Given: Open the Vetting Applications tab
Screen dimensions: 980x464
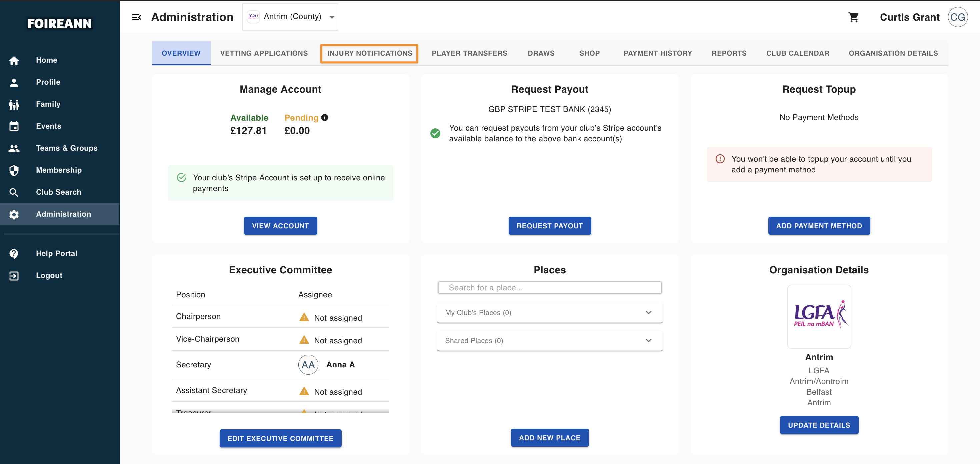Looking at the screenshot, I should pos(264,53).
